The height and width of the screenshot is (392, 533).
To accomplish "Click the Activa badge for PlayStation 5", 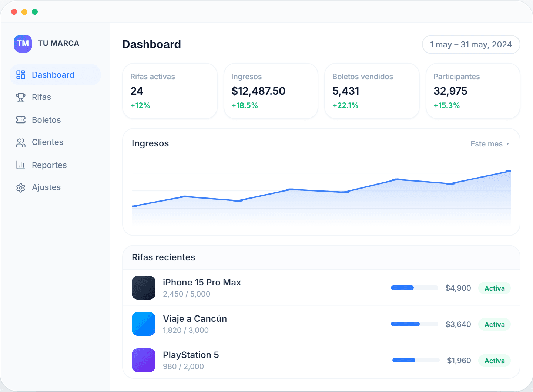I will pos(495,361).
